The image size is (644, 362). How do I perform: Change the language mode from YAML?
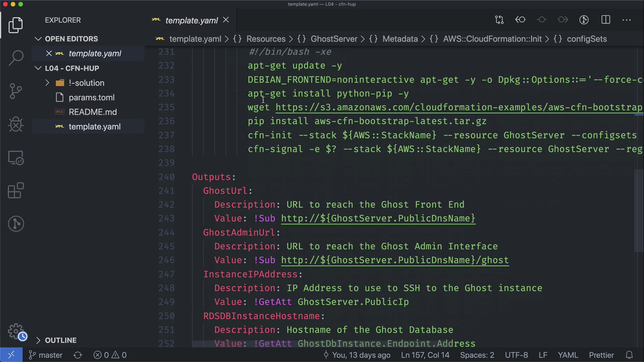click(x=568, y=355)
